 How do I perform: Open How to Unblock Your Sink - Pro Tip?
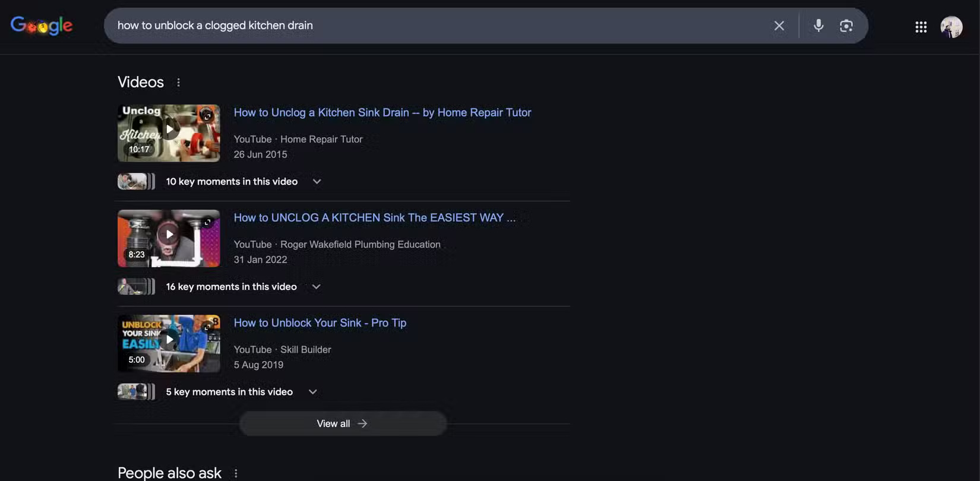(x=320, y=322)
